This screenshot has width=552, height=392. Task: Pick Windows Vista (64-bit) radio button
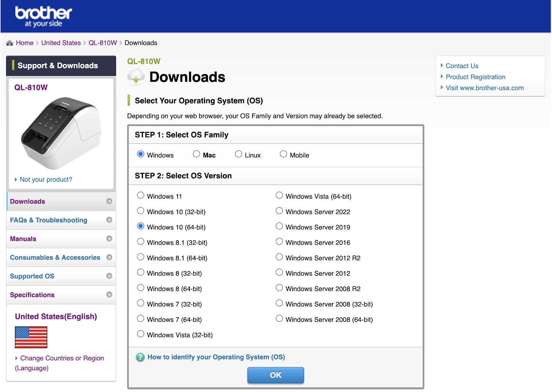279,195
